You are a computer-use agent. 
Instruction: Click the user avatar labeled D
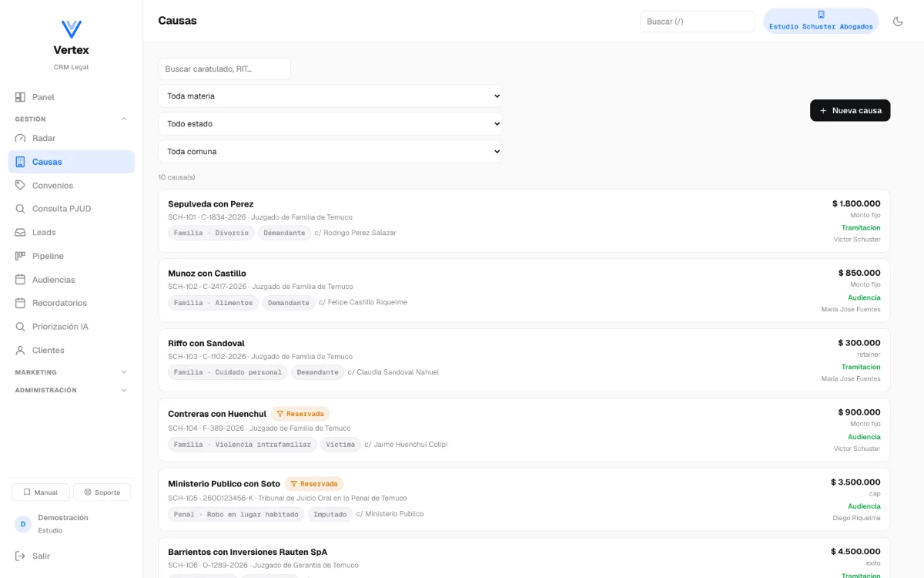tap(23, 524)
